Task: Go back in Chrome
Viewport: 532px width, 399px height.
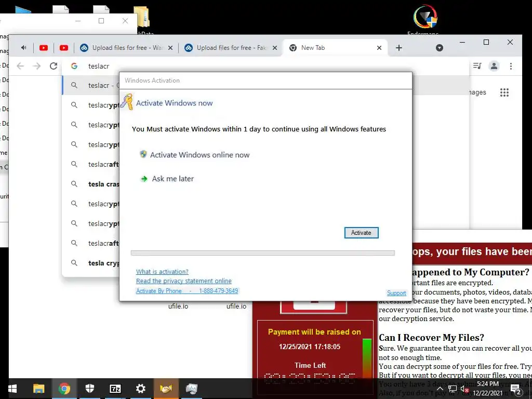Action: pos(20,66)
